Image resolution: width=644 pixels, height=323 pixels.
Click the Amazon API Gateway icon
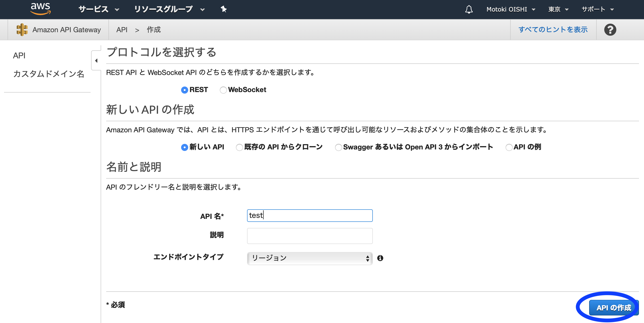coord(21,29)
